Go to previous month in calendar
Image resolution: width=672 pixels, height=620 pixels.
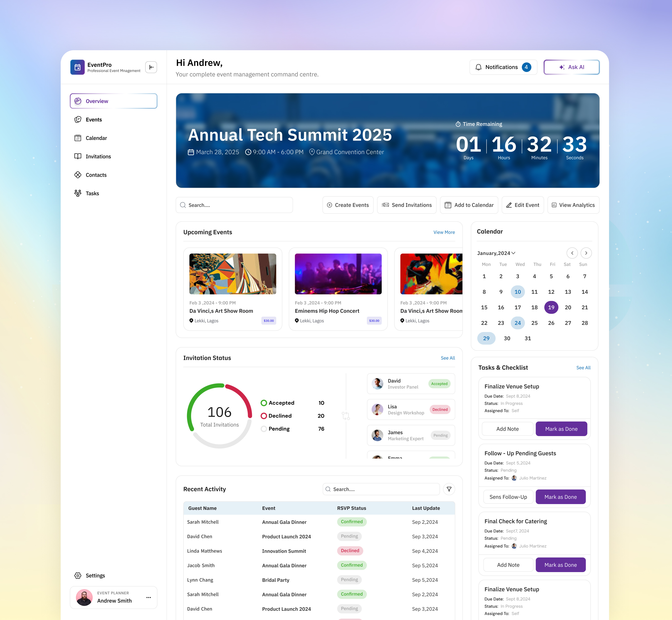[x=572, y=253]
